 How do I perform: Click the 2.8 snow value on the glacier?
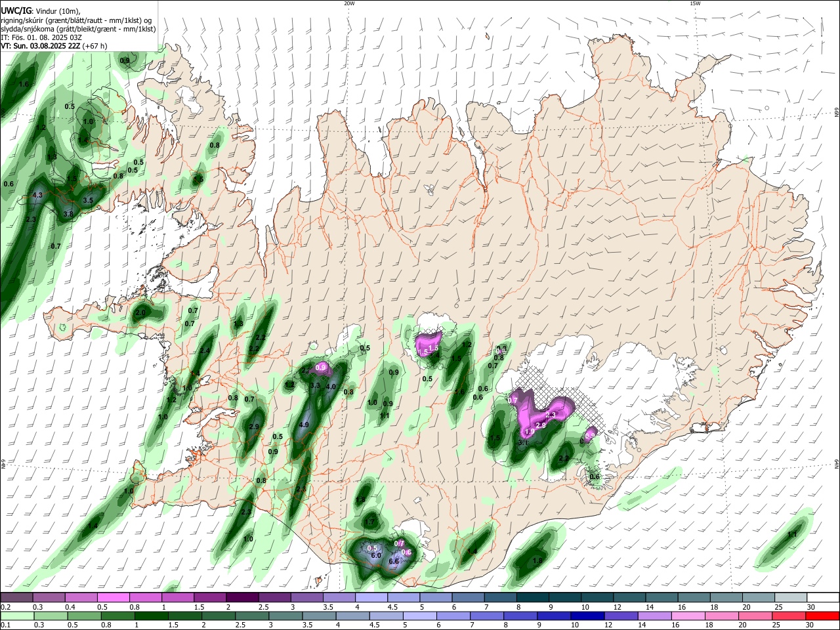coord(541,425)
